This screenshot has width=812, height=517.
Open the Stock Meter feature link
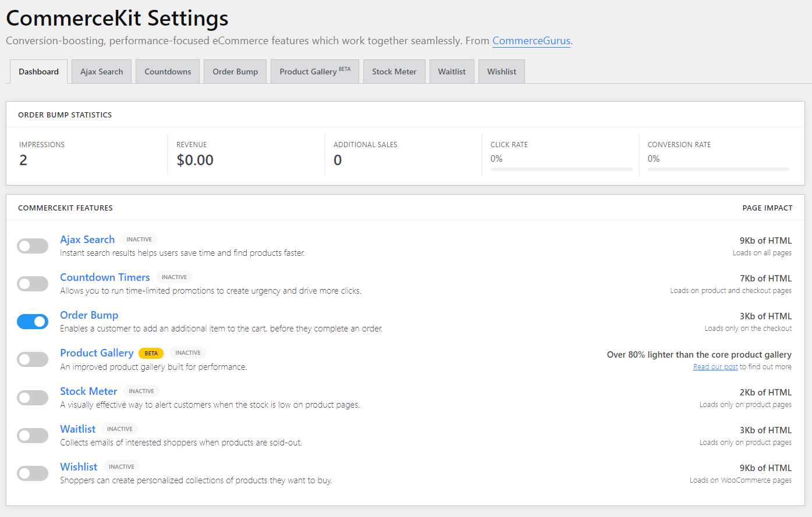click(x=88, y=391)
